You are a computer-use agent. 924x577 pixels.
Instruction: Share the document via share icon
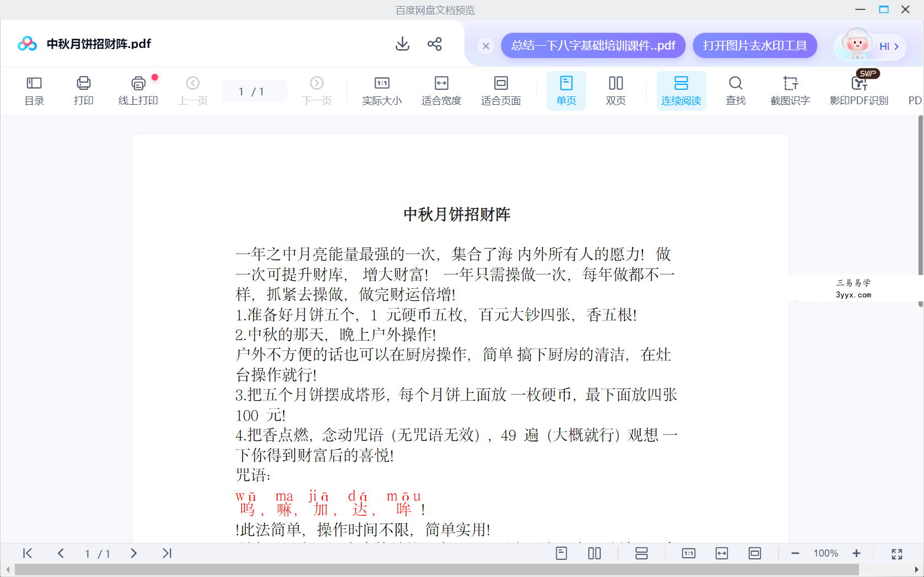click(x=435, y=44)
